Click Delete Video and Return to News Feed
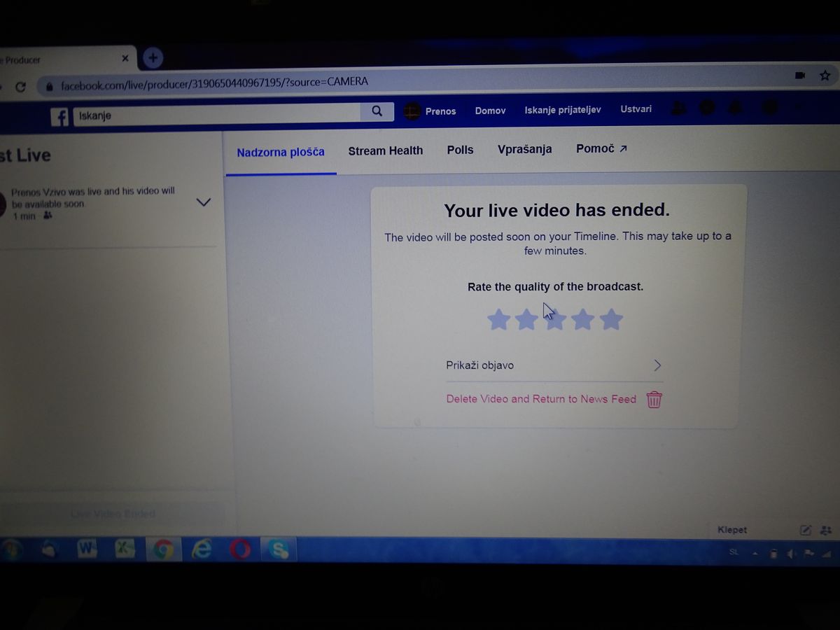 tap(541, 399)
